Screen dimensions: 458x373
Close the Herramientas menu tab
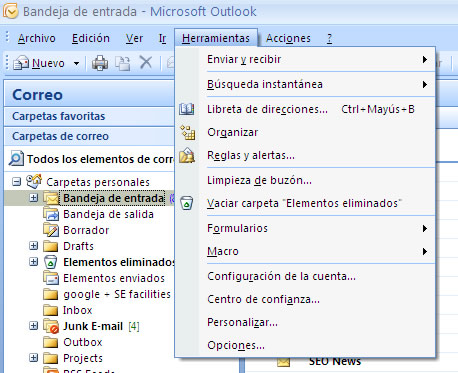click(x=216, y=38)
